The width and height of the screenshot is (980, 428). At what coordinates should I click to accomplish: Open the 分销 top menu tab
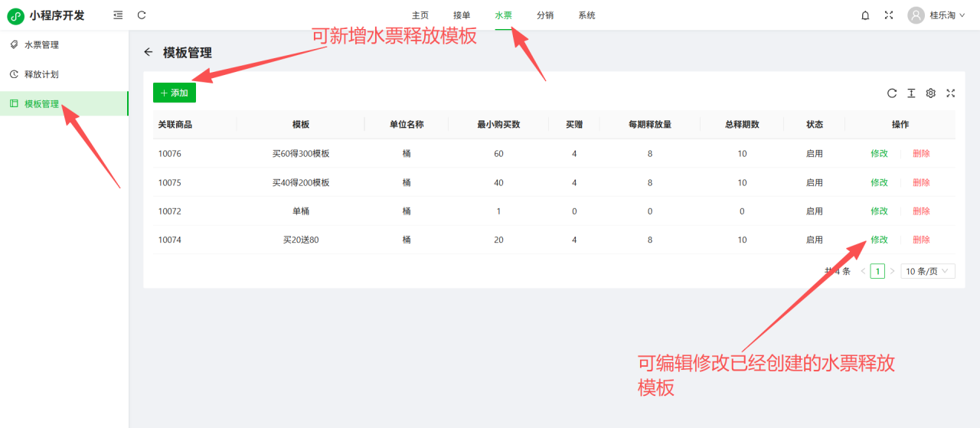click(545, 15)
